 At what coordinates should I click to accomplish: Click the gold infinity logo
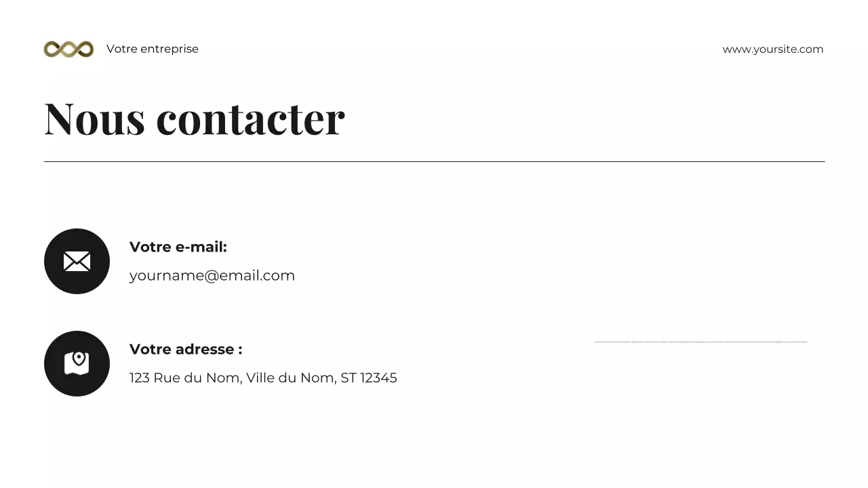pyautogui.click(x=68, y=49)
